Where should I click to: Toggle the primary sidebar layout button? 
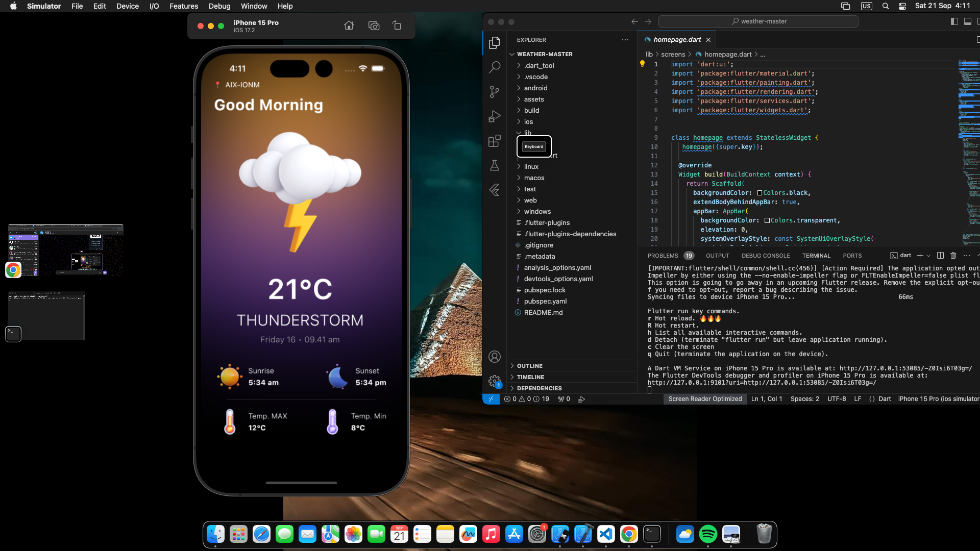tap(954, 21)
